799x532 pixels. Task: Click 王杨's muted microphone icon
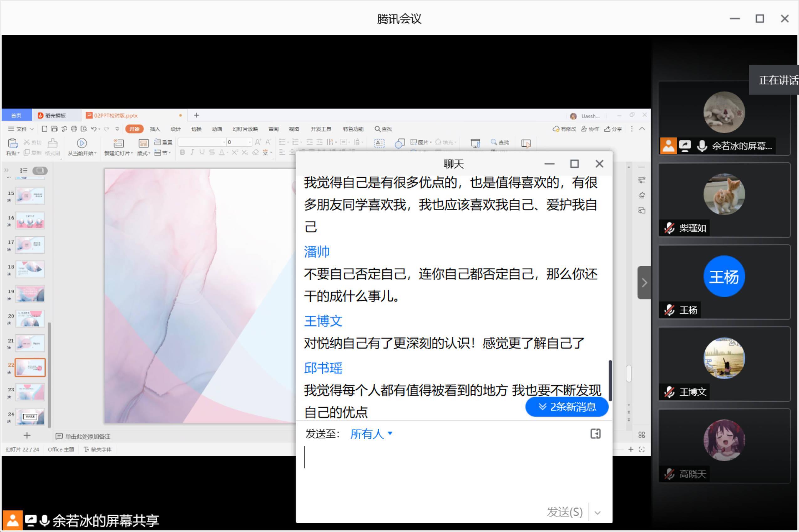coord(669,310)
